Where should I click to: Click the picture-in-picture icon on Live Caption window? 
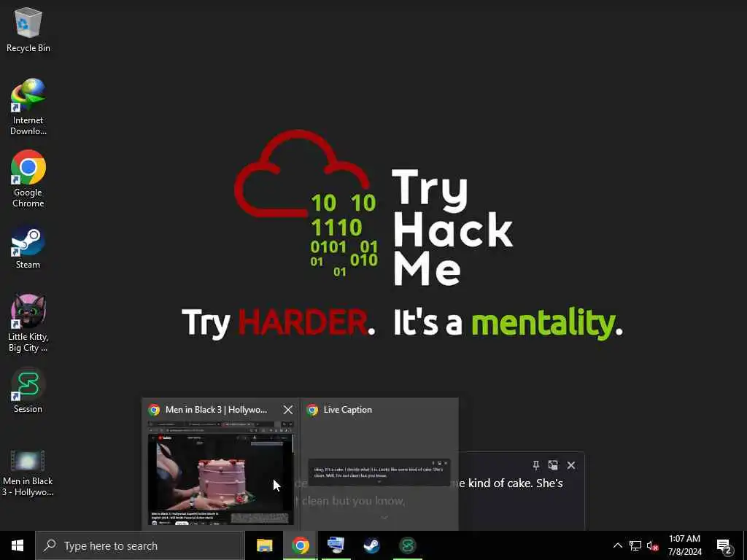(x=553, y=465)
